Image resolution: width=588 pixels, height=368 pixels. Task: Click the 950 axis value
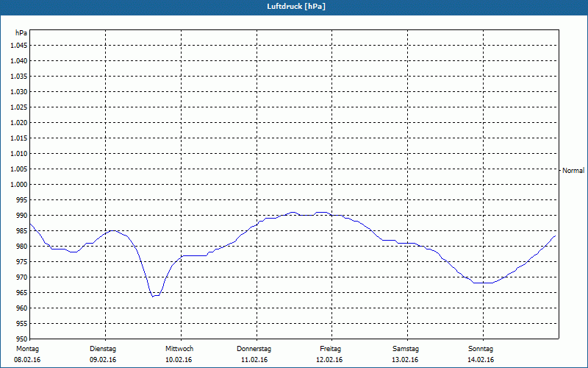[x=22, y=339]
